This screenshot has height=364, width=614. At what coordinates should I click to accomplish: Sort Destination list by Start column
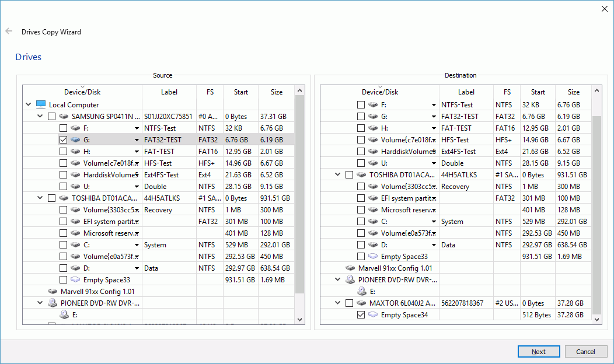(x=538, y=92)
